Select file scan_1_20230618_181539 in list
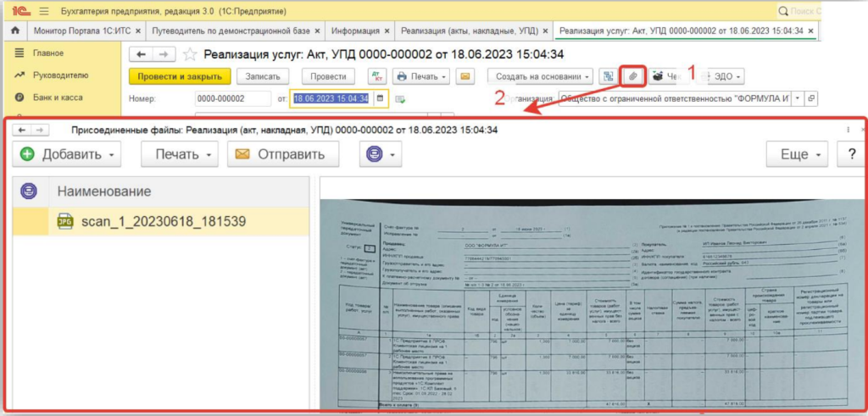This screenshot has height=416, width=868. 160,221
